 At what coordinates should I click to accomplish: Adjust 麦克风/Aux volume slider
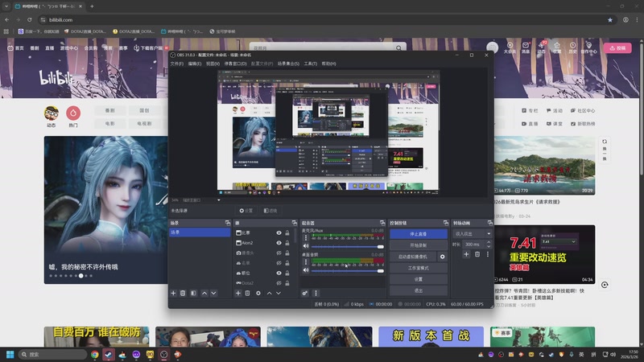pyautogui.click(x=348, y=247)
